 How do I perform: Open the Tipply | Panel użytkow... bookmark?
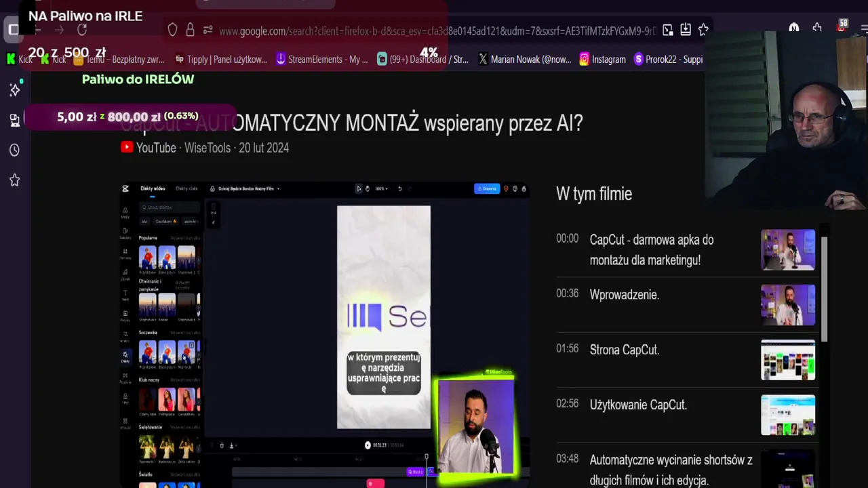click(x=221, y=60)
